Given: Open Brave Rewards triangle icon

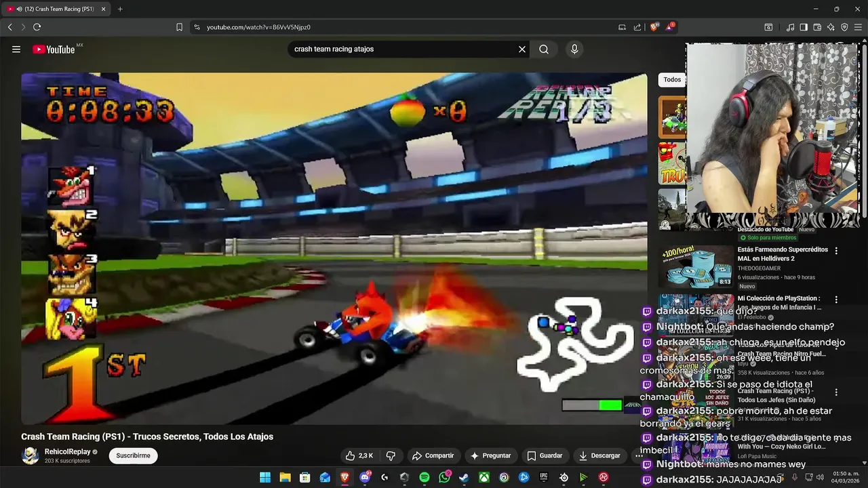Looking at the screenshot, I should point(670,27).
